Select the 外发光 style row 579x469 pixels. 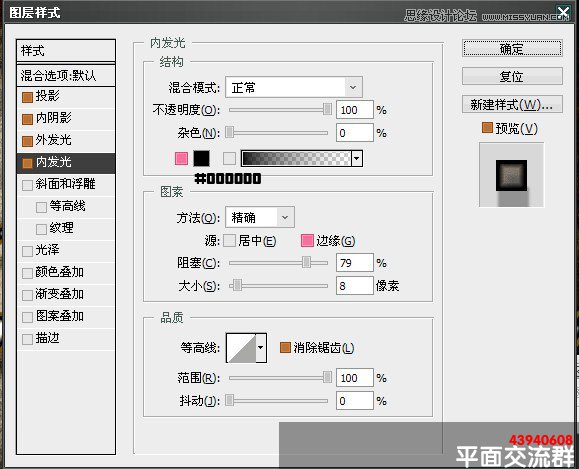tap(66, 141)
